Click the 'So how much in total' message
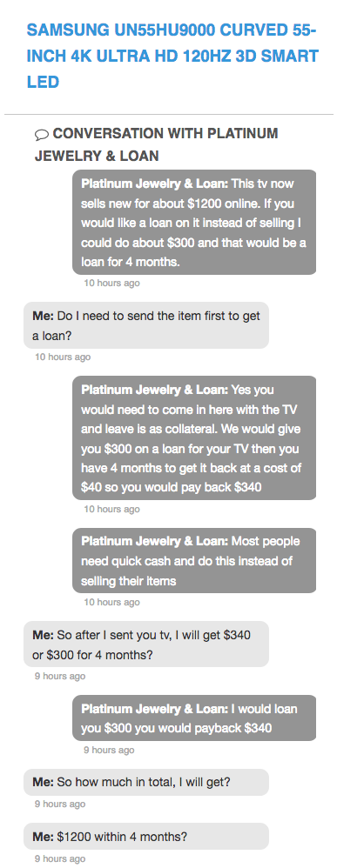 tap(146, 782)
